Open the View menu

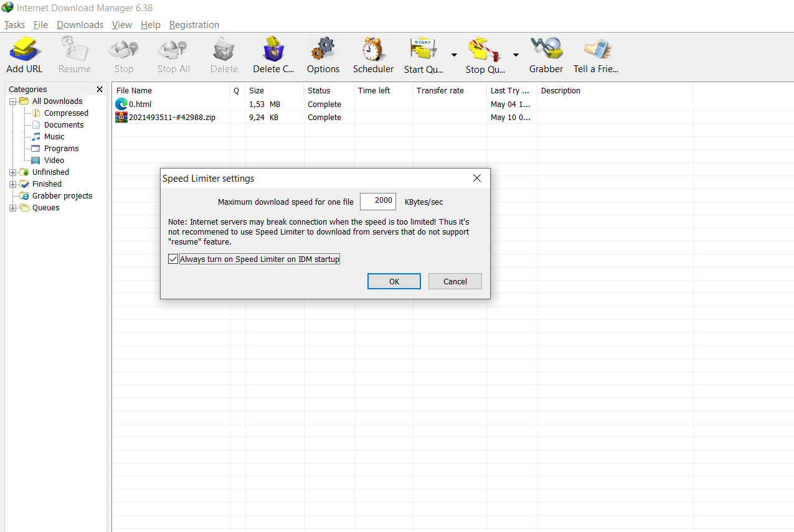pyautogui.click(x=122, y=25)
